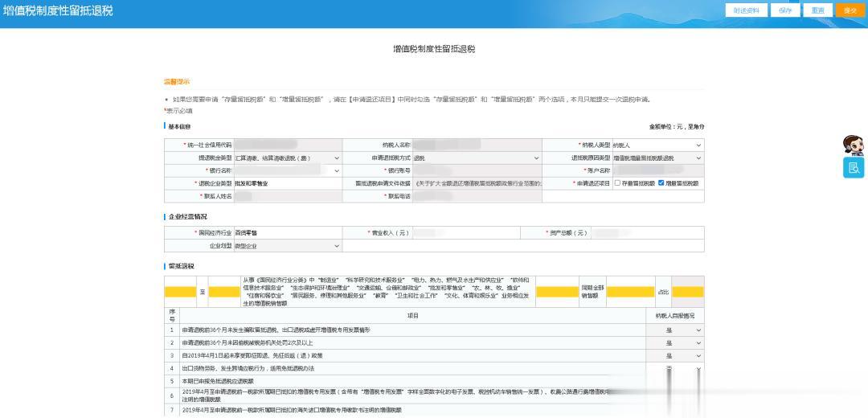Submit the form with the orange 提交 button

click(850, 10)
